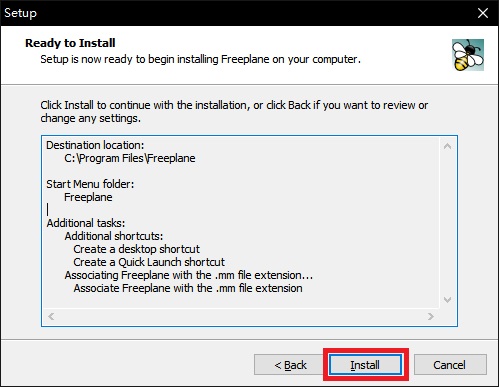499x387 pixels.
Task: Go back with the Back button
Action: tap(290, 365)
